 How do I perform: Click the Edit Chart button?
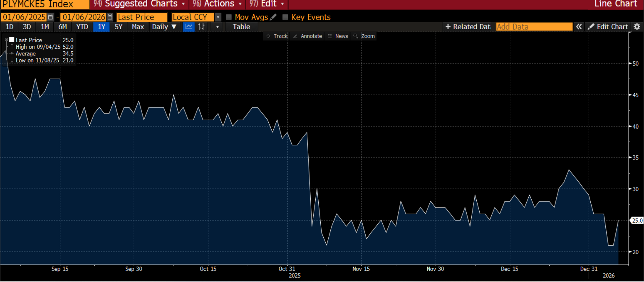608,27
